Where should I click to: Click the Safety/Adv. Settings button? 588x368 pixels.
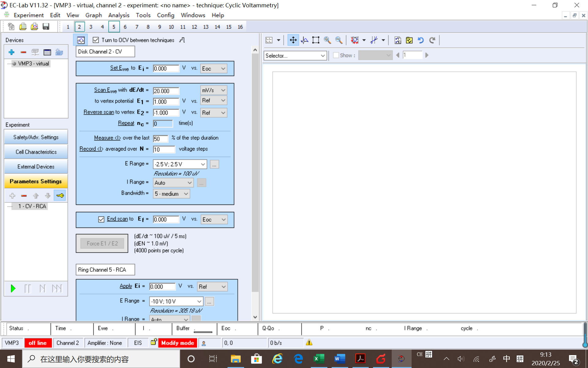[x=36, y=137]
